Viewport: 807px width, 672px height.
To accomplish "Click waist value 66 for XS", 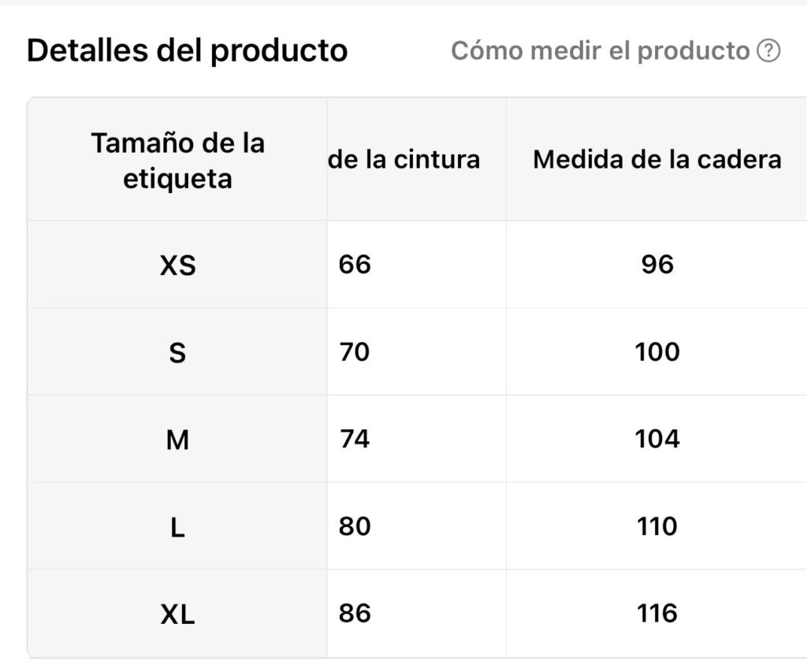I will (x=355, y=265).
